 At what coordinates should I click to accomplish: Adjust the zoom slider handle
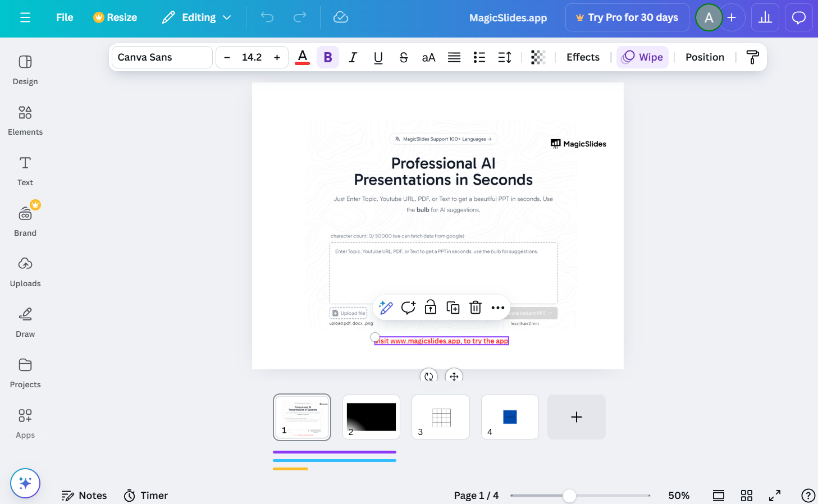[x=569, y=496]
